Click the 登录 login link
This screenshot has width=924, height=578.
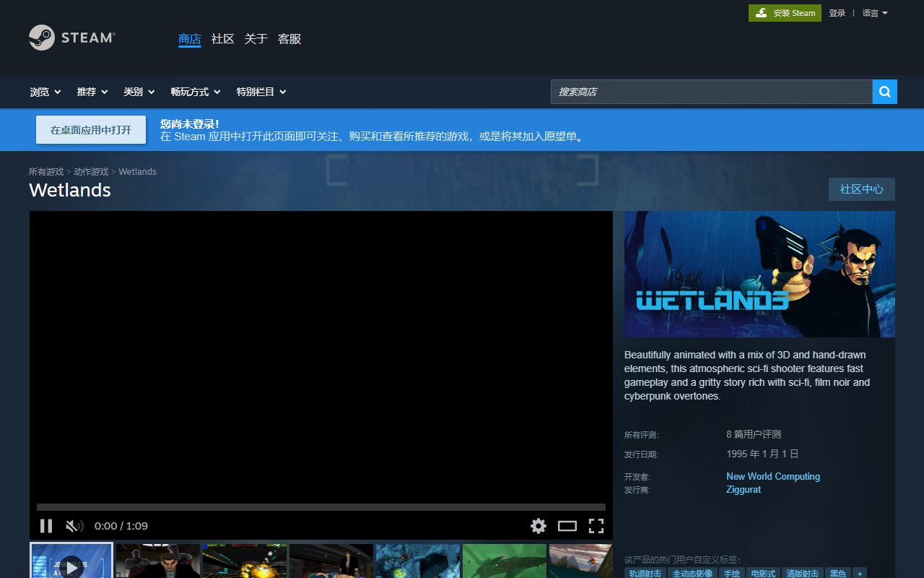[x=837, y=13]
